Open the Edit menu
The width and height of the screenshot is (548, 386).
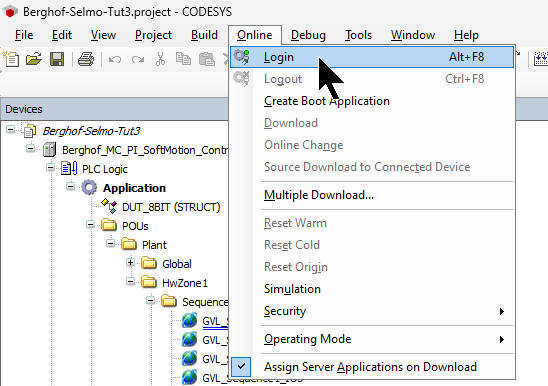coord(62,35)
